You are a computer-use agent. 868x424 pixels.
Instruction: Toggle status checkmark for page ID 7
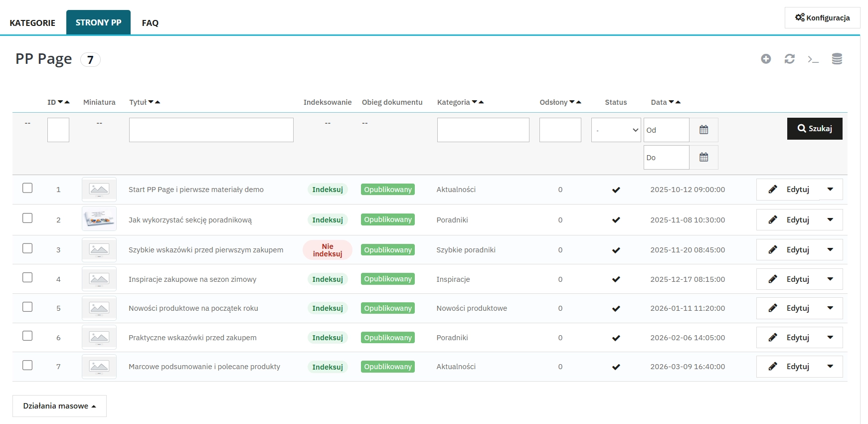[616, 367]
